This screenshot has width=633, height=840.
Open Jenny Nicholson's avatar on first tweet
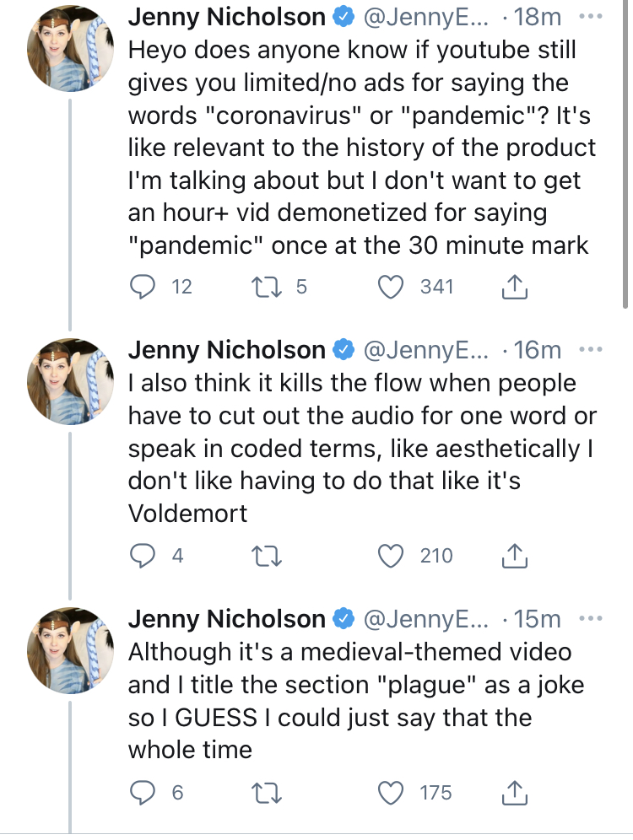pos(70,49)
